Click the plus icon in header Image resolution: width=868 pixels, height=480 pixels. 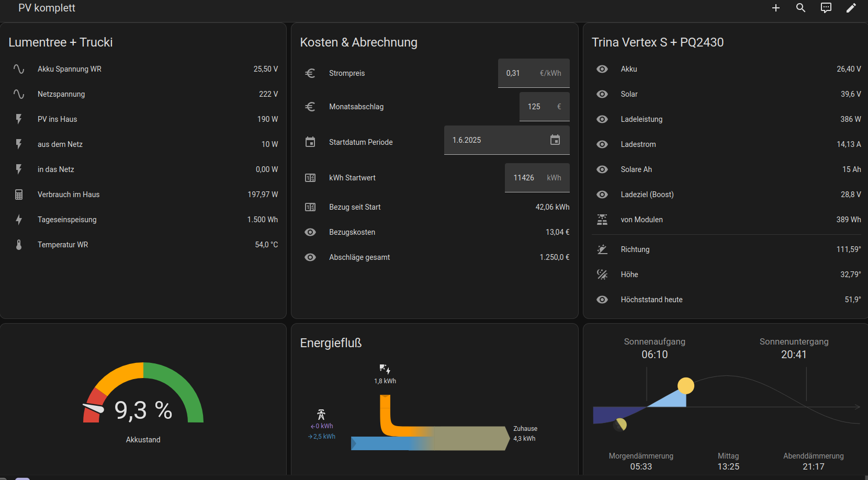tap(775, 8)
